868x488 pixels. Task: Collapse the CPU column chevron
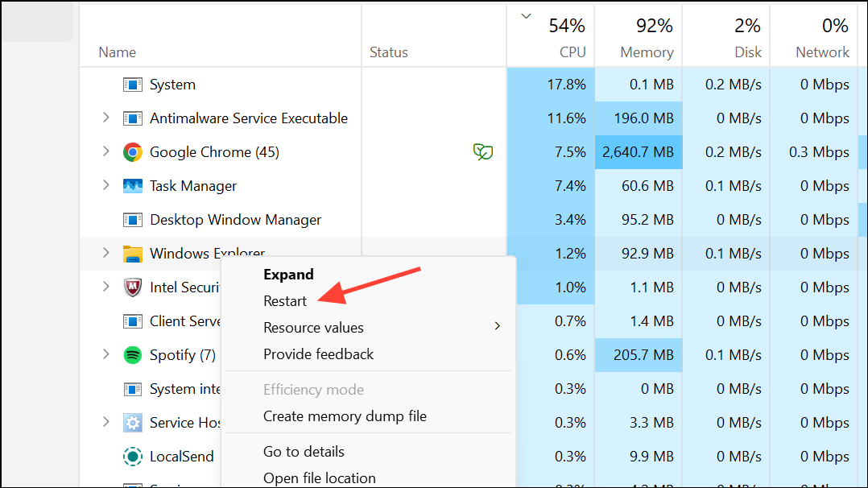[526, 15]
